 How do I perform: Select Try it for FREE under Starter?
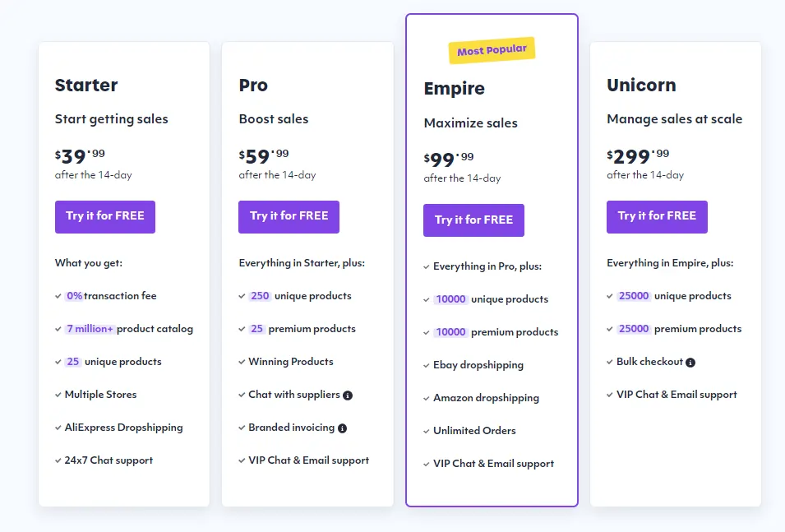pyautogui.click(x=105, y=216)
